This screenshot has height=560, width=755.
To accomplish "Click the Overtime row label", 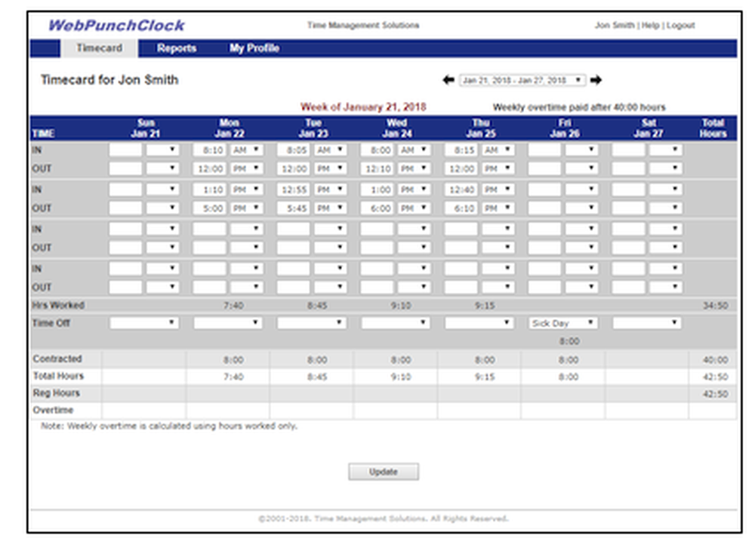I will click(53, 411).
